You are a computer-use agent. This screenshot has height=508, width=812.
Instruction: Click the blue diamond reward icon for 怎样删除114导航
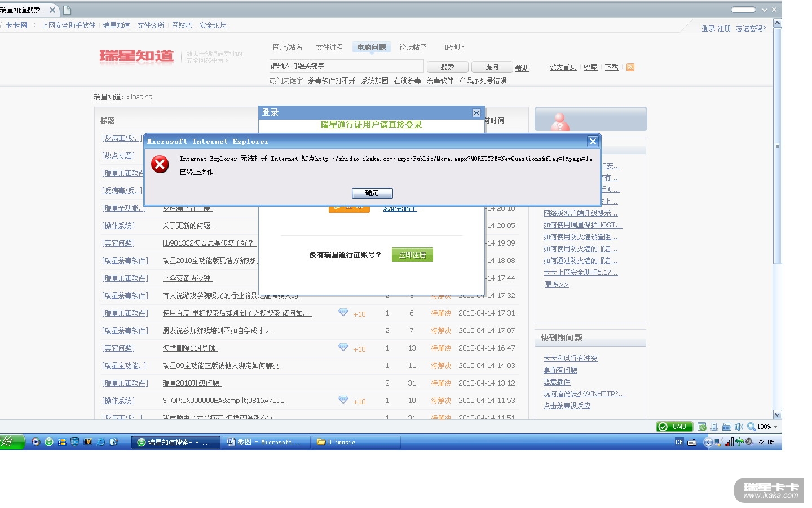coord(343,348)
